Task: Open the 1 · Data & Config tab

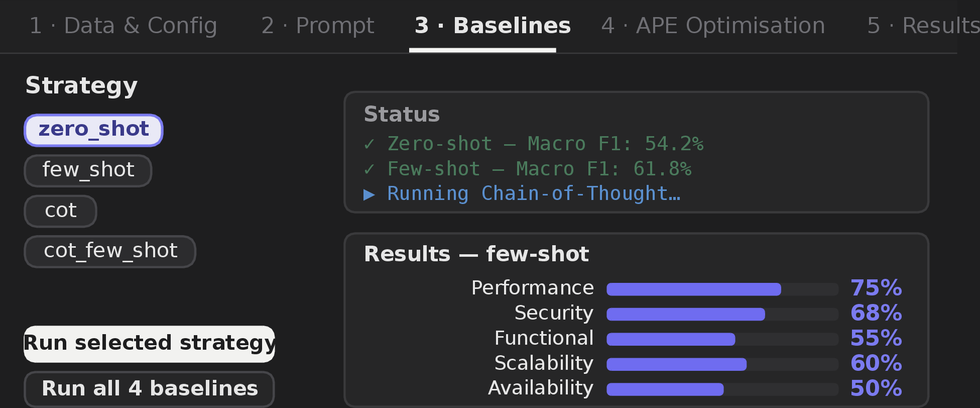Action: click(x=123, y=26)
